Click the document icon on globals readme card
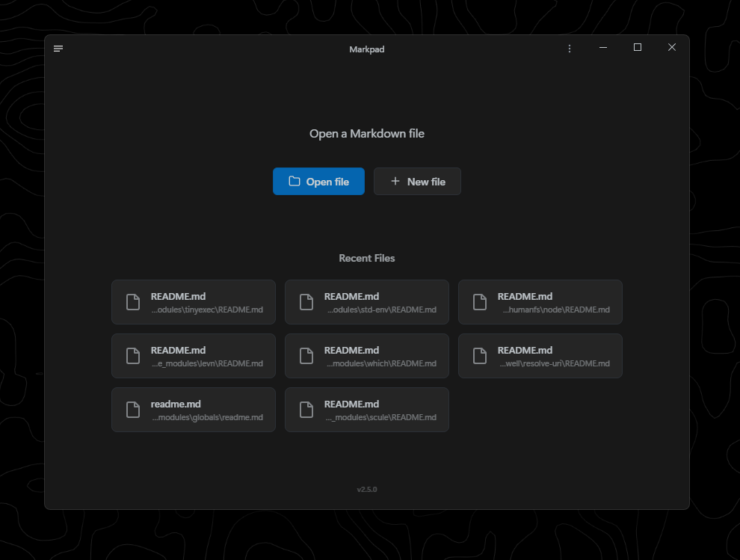Image resolution: width=740 pixels, height=560 pixels. [133, 410]
